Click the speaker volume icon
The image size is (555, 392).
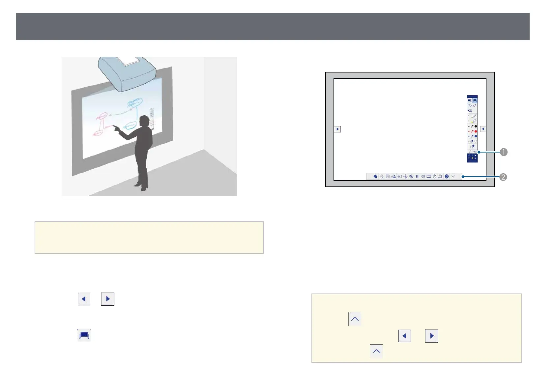(423, 176)
